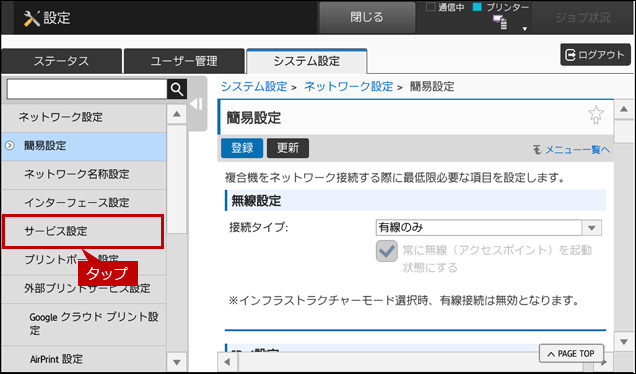Image resolution: width=636 pixels, height=374 pixels.
Task: Select the システム設定 tab
Action: 306,61
